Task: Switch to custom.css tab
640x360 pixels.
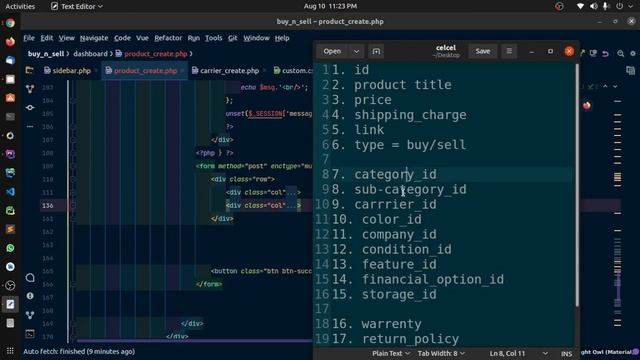Action: (x=293, y=71)
